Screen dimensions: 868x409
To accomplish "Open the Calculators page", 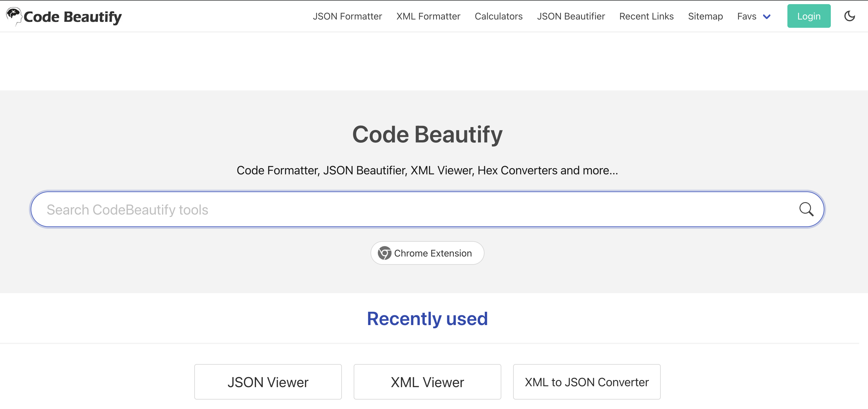I will click(498, 16).
